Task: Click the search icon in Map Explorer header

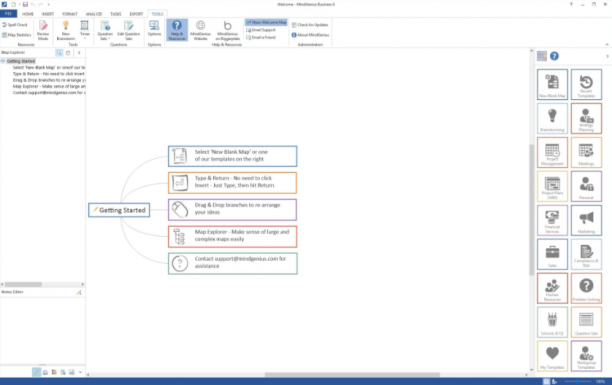Action: tap(59, 52)
